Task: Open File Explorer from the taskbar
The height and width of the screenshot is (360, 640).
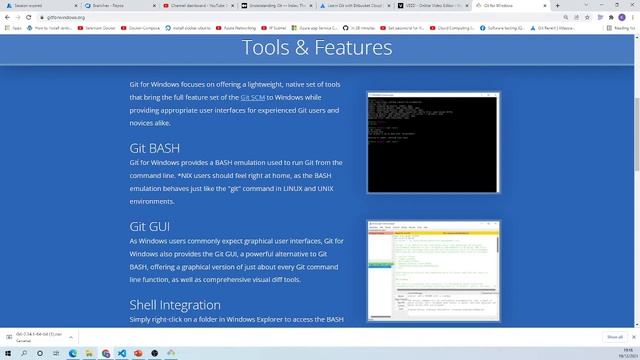Action: [89, 353]
